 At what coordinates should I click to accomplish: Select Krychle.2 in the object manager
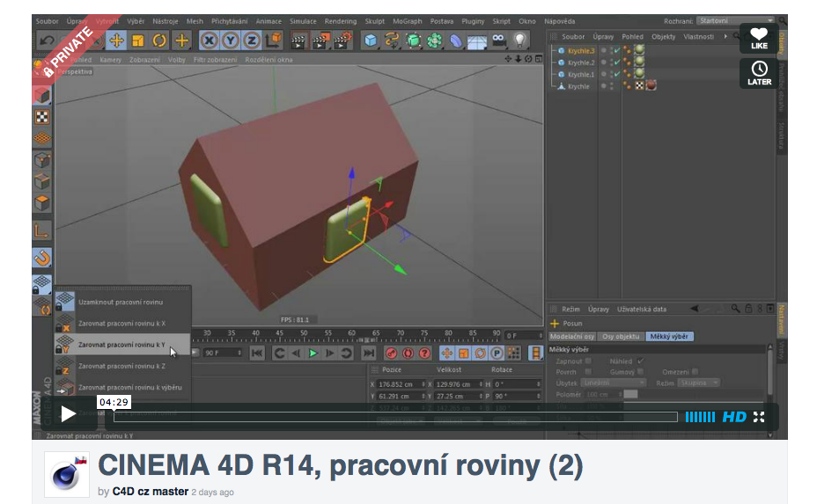581,62
